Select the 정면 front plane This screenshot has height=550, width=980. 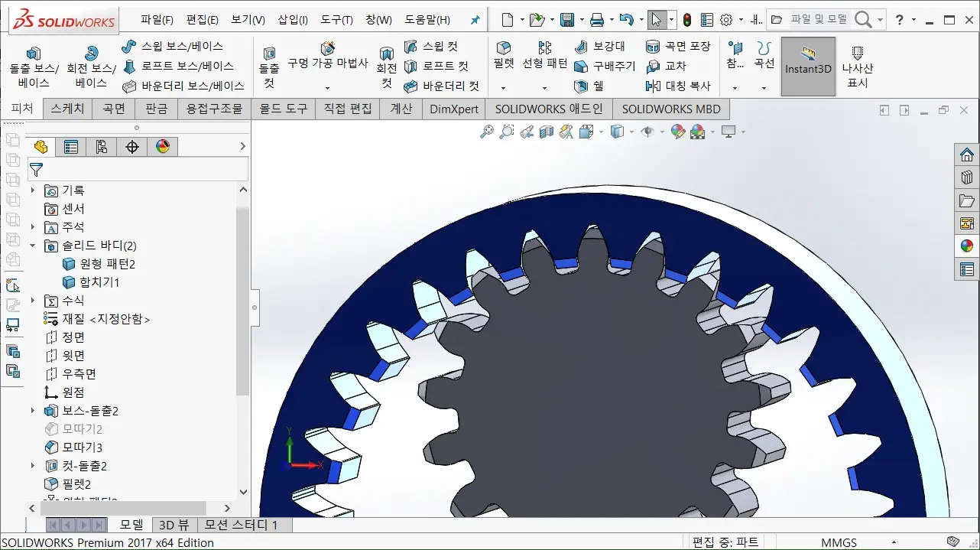64,337
